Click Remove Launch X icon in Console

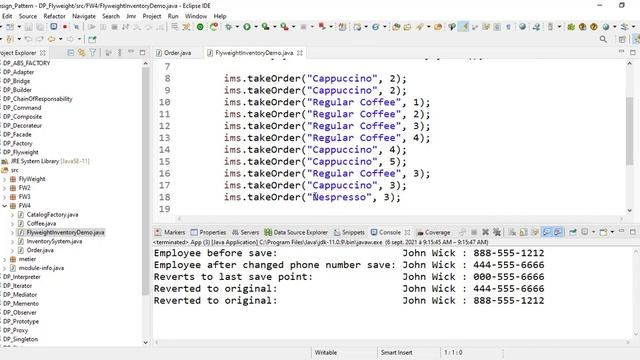pyautogui.click(x=485, y=232)
